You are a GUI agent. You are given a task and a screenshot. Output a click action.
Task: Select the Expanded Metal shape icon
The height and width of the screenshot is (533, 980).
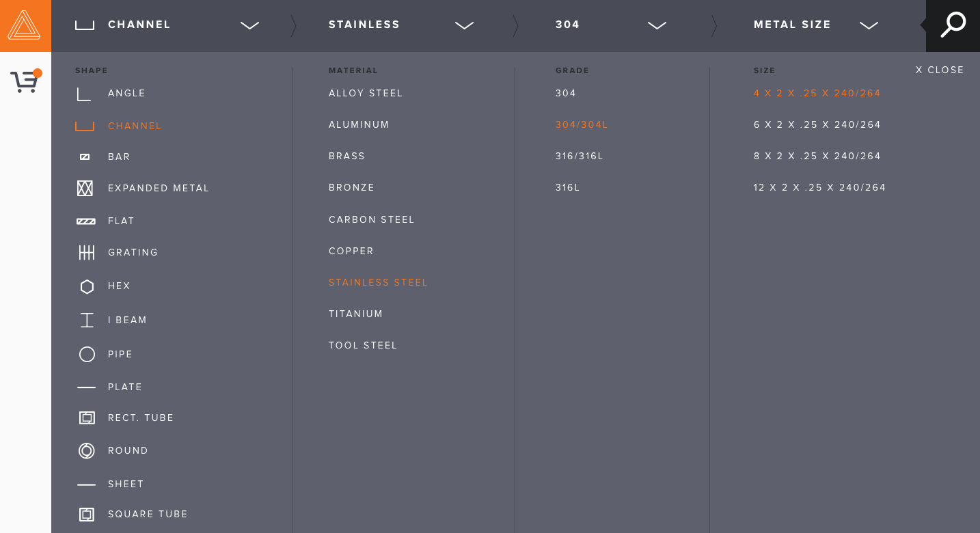[x=85, y=189]
